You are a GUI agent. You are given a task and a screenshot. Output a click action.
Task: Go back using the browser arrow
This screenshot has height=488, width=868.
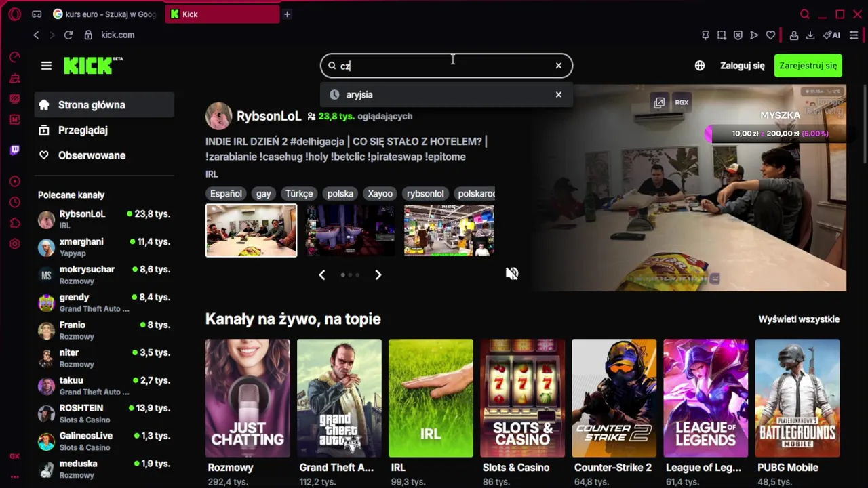[37, 35]
